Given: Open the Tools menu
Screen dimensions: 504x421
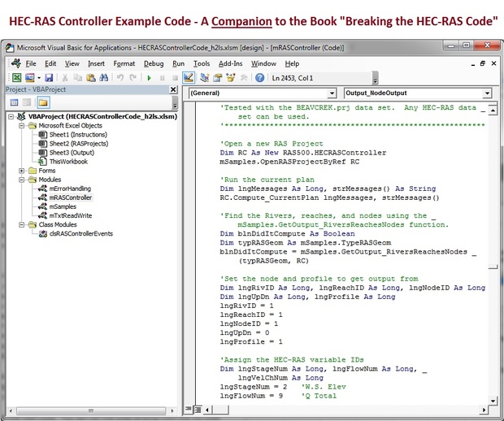Looking at the screenshot, I should click(202, 63).
